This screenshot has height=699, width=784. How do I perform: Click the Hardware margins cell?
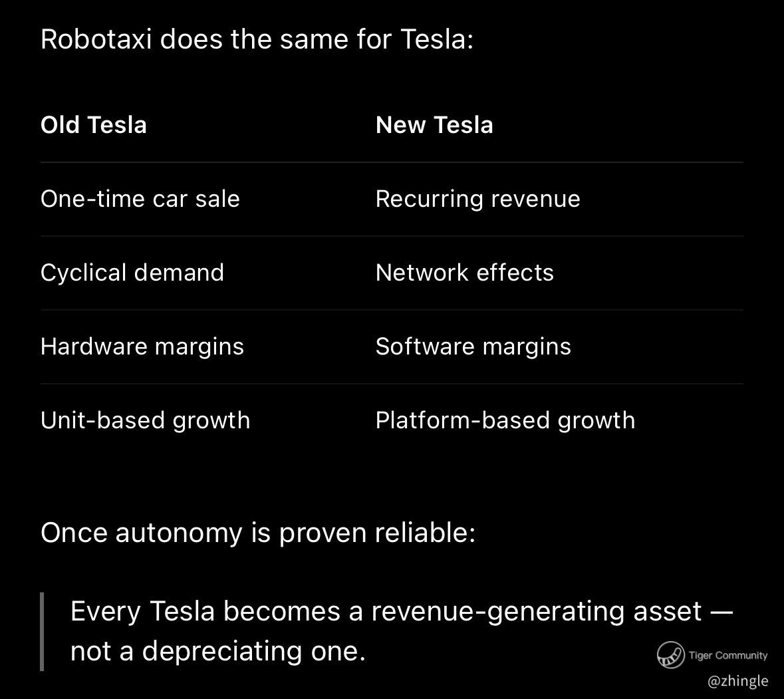[x=142, y=347]
